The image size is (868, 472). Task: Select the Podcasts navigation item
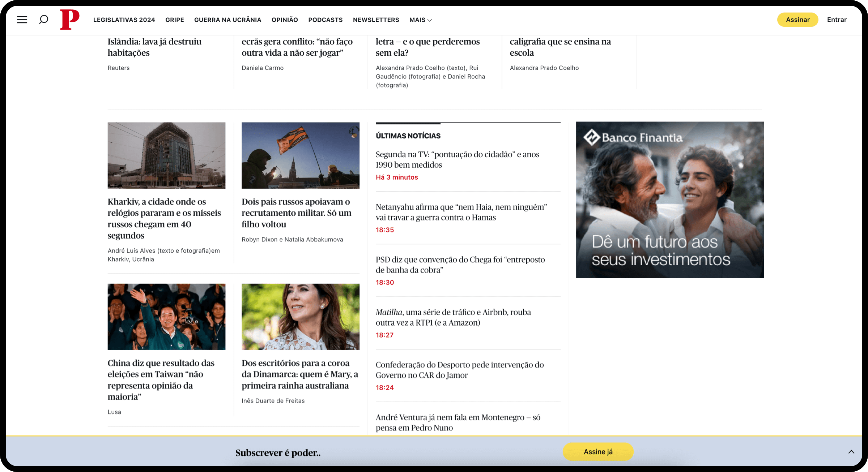[325, 20]
